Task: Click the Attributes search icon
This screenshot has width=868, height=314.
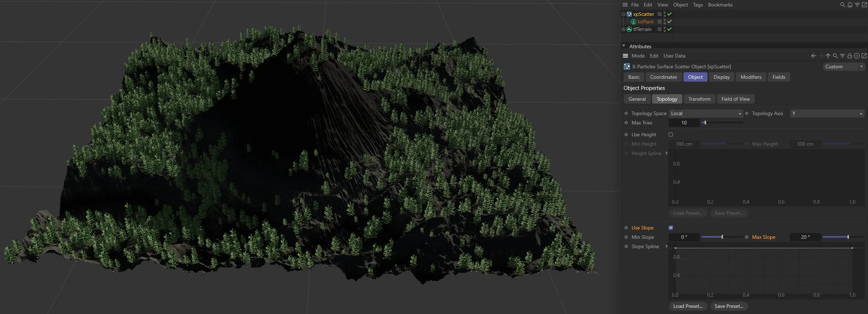Action: point(835,56)
